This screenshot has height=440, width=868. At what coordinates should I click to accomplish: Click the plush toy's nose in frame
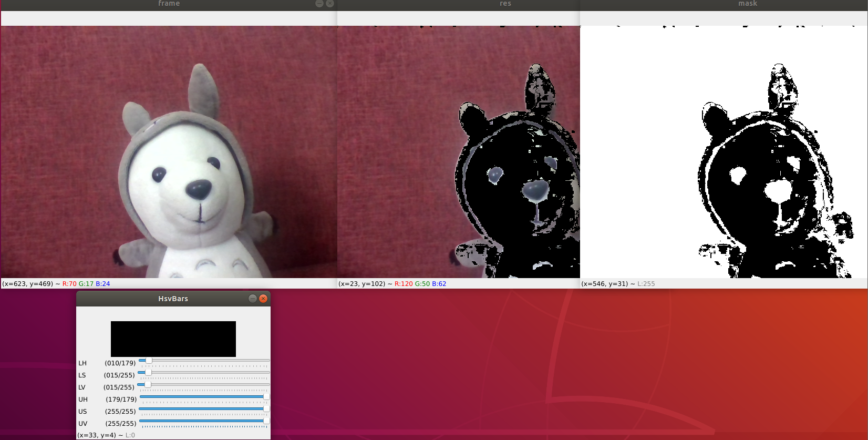pos(200,189)
